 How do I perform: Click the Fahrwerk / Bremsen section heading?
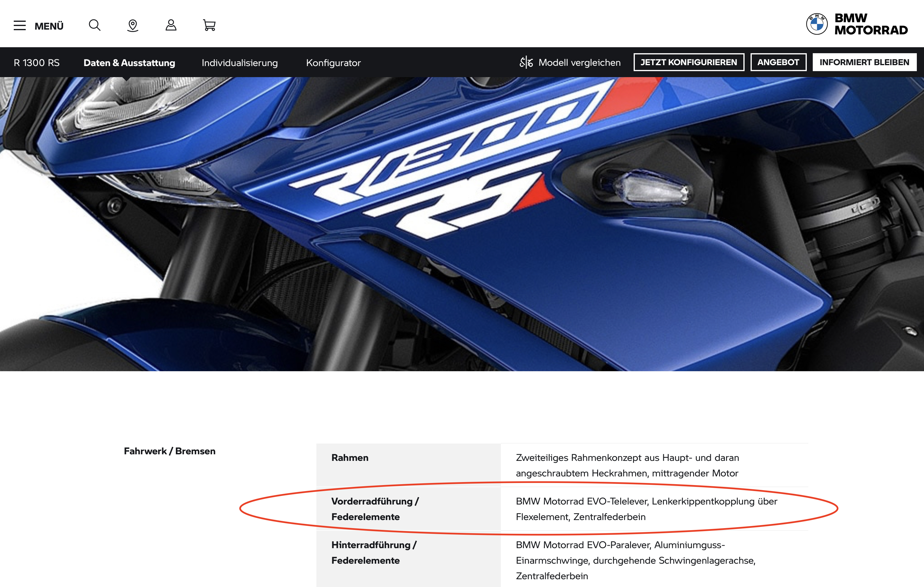[x=170, y=451]
